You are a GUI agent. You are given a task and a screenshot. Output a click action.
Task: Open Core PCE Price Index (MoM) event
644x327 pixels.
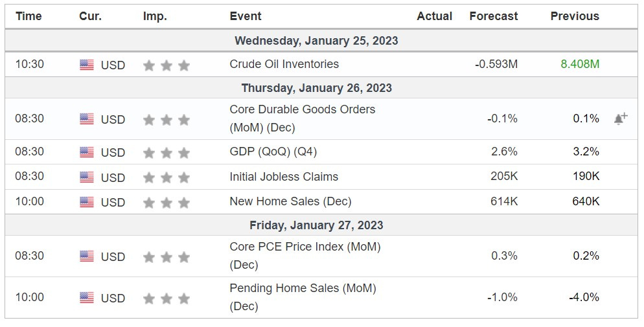pyautogui.click(x=305, y=256)
